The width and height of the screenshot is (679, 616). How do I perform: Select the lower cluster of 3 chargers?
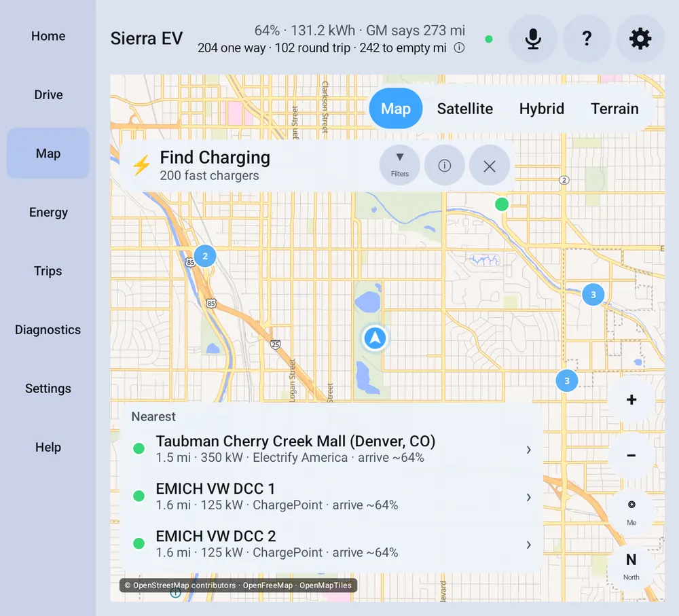point(566,381)
